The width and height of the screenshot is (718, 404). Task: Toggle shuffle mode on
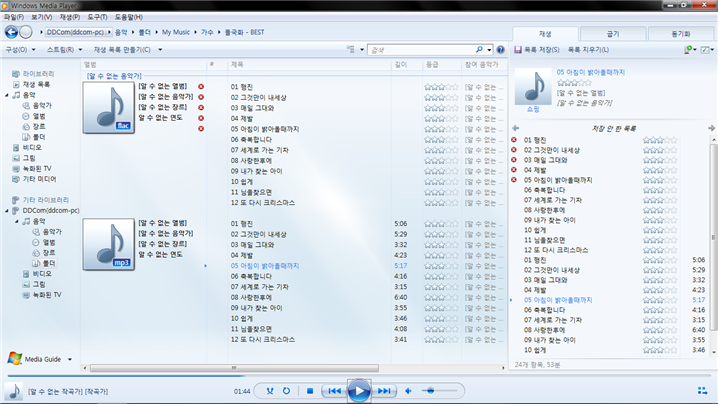click(x=270, y=390)
